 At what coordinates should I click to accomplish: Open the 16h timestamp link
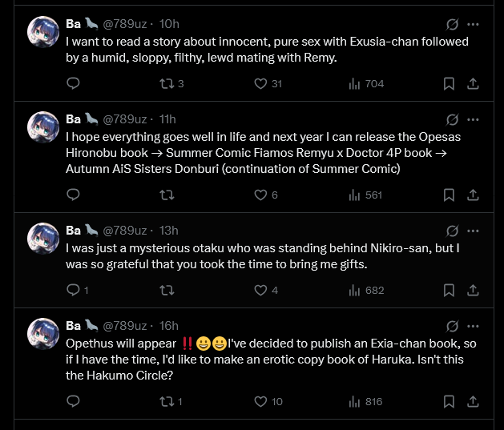click(169, 326)
